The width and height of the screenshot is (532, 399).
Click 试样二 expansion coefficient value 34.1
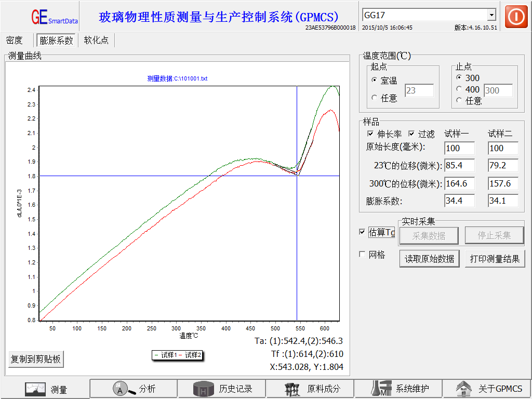coord(503,201)
